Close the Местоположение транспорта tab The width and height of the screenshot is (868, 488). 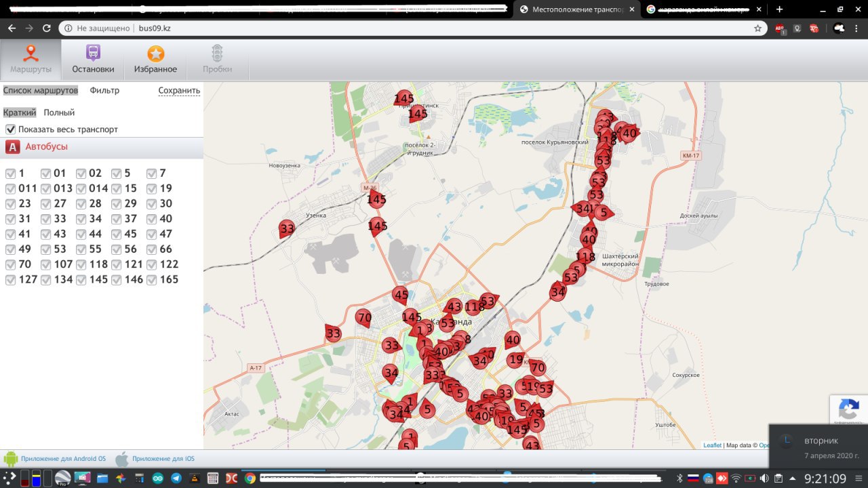click(x=633, y=9)
